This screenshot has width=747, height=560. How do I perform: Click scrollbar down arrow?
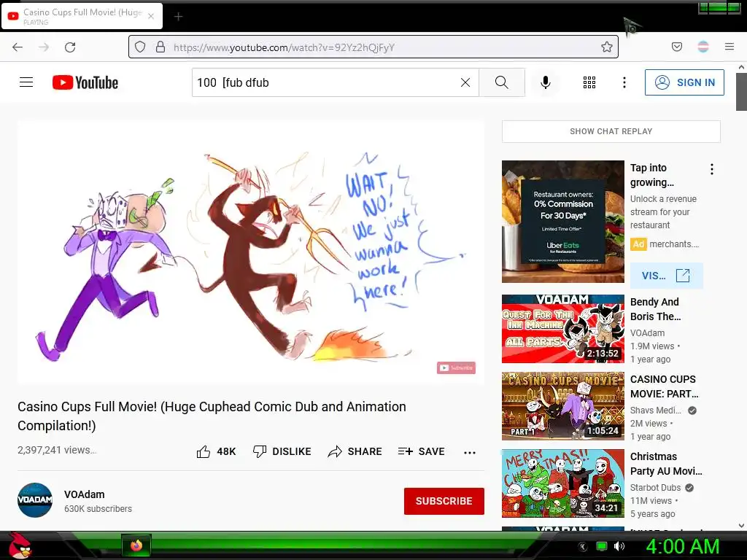point(741,526)
